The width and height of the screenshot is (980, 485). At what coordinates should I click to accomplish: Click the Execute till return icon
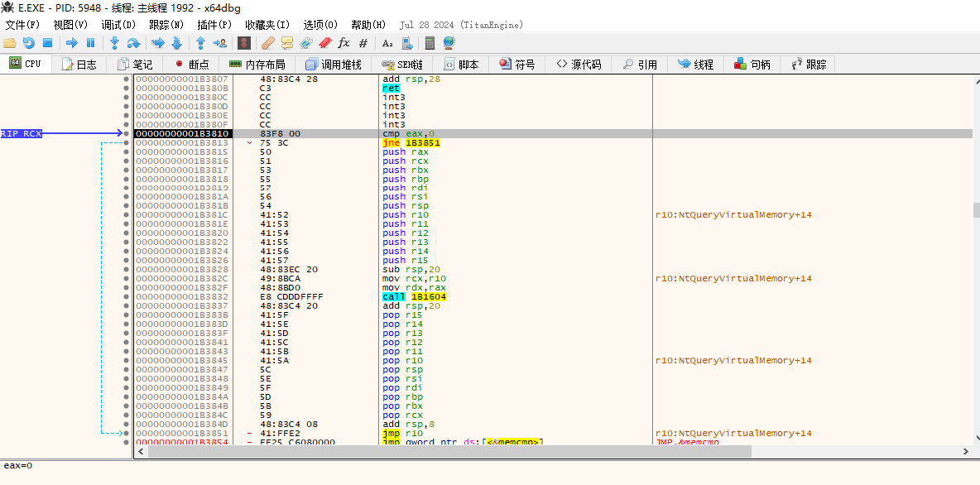200,43
